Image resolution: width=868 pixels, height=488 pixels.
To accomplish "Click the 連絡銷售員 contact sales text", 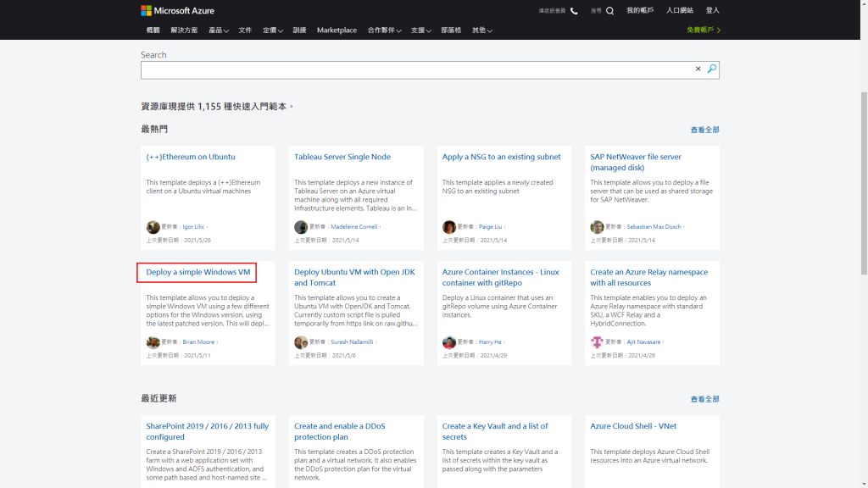I will pos(552,11).
